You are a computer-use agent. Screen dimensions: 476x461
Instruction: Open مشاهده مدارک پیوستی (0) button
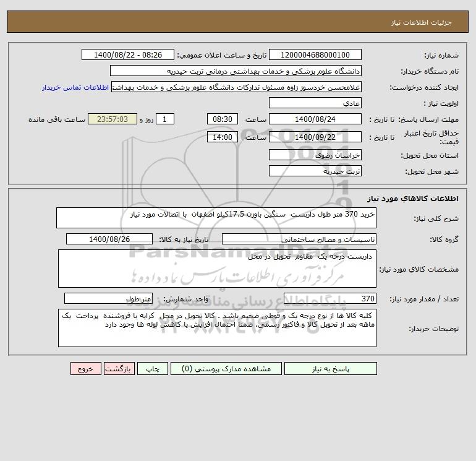click(226, 369)
